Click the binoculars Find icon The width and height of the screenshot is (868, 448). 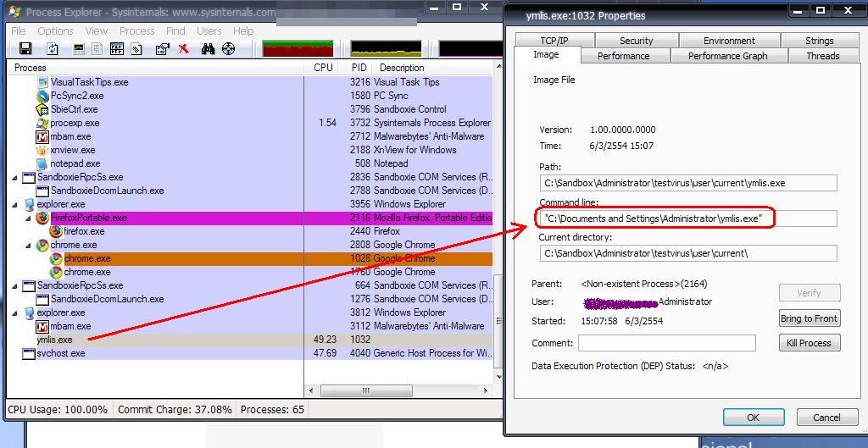(x=209, y=48)
